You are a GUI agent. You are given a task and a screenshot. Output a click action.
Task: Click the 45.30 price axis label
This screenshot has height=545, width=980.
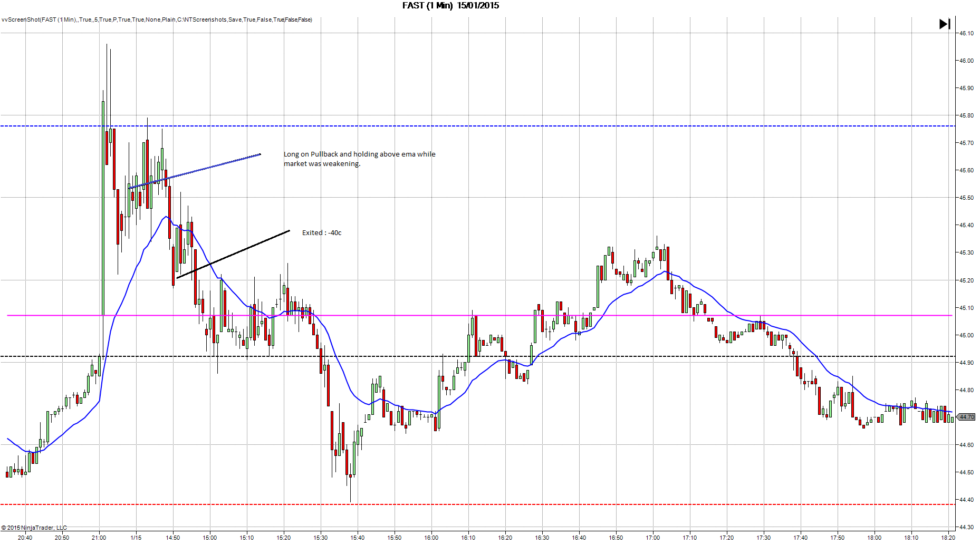pyautogui.click(x=966, y=252)
